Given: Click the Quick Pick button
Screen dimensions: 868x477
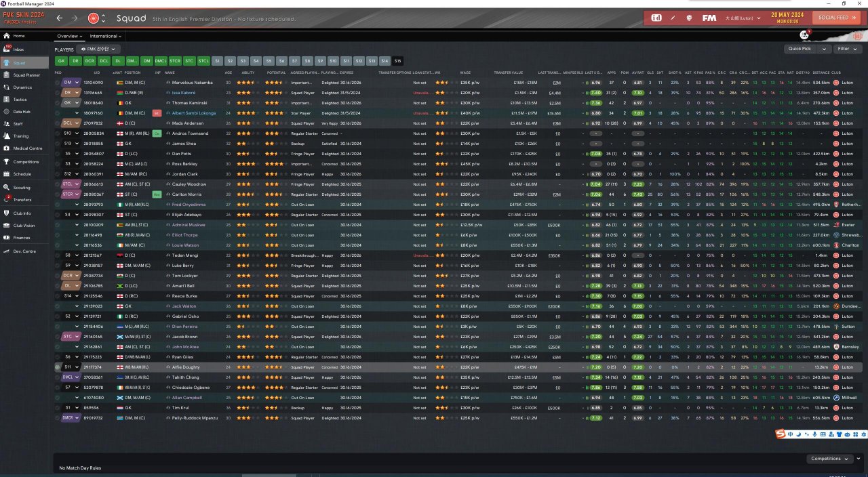Looking at the screenshot, I should click(800, 49).
